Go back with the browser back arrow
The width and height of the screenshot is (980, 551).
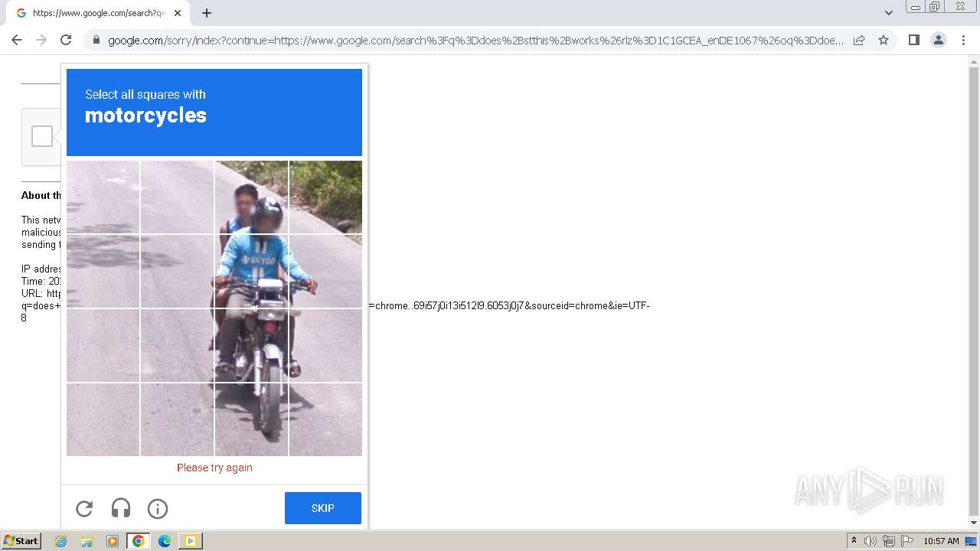pyautogui.click(x=17, y=40)
